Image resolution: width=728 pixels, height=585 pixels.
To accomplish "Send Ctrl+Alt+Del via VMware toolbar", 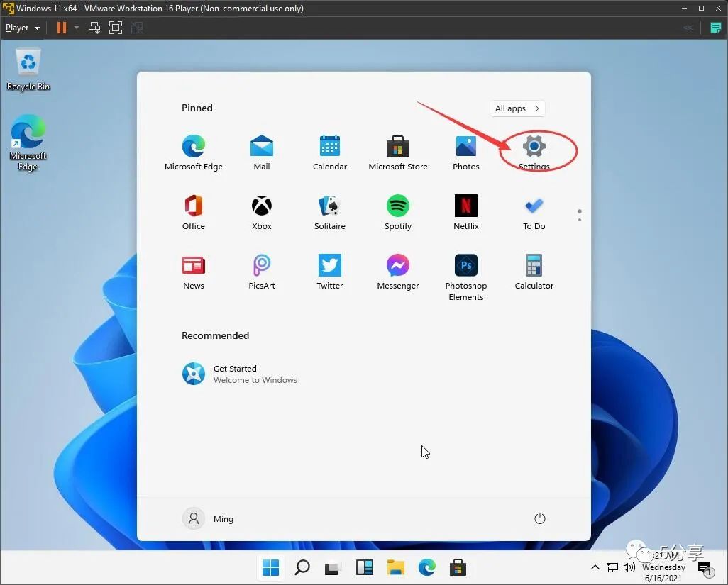I will pyautogui.click(x=94, y=28).
